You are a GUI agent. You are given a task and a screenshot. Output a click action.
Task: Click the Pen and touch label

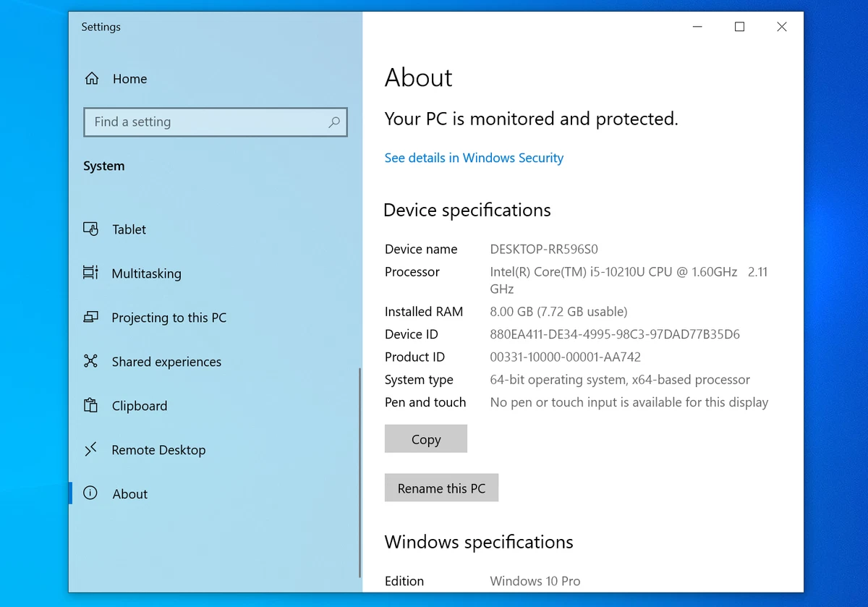point(425,402)
